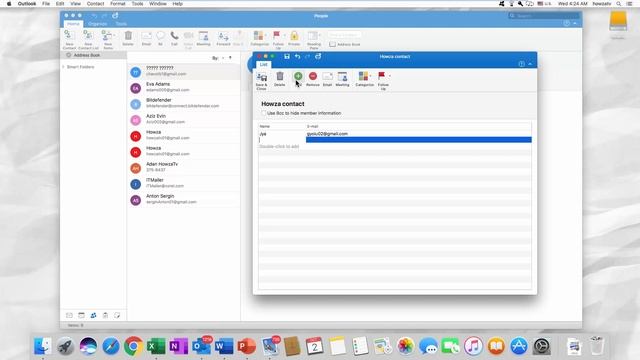Click New Contact in People ribbon
Image resolution: width=640 pixels, height=360 pixels.
69,40
